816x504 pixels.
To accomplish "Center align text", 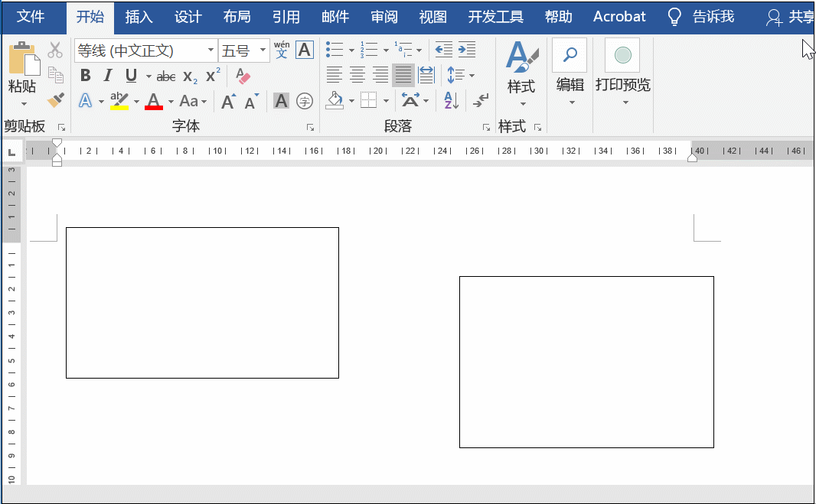I will 357,75.
